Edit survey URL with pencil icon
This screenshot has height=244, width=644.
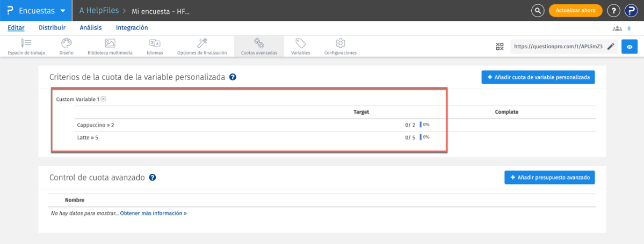[x=611, y=47]
